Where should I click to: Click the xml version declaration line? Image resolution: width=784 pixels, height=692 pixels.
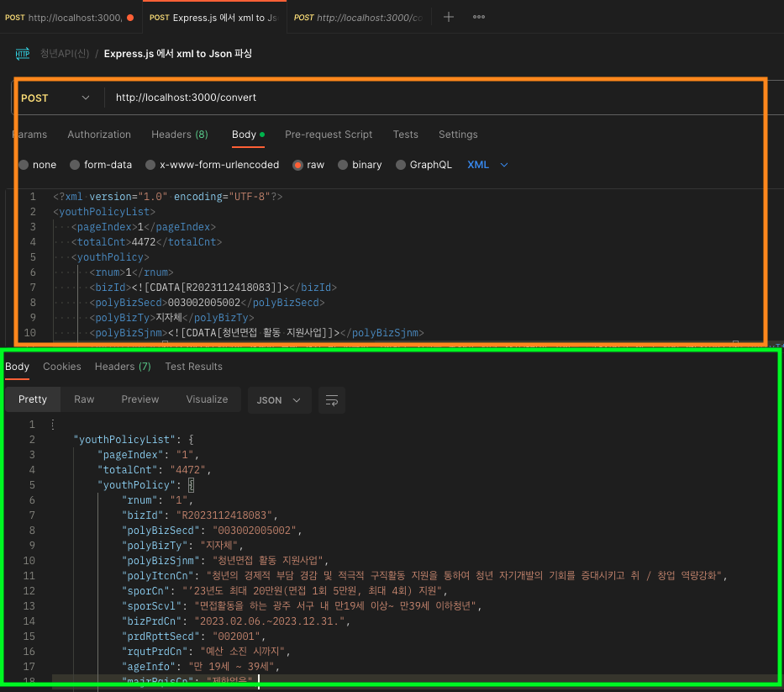click(167, 197)
